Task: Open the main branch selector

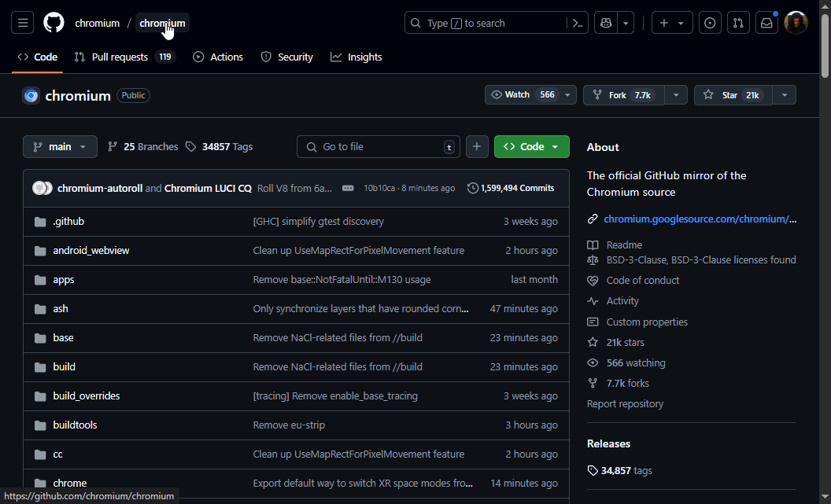Action: tap(60, 147)
